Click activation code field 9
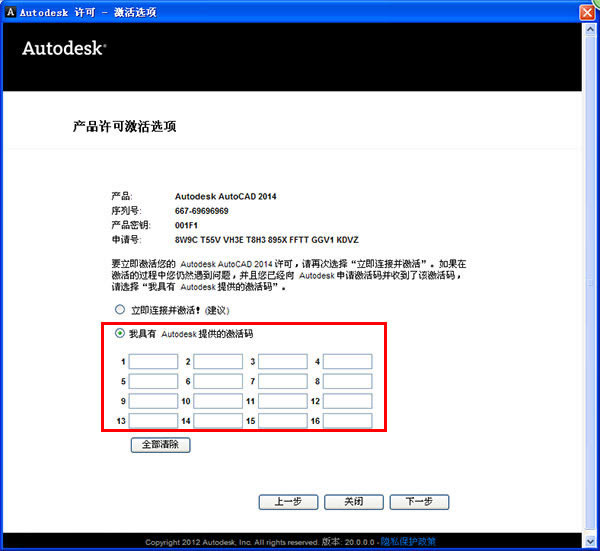600x551 pixels. click(x=153, y=401)
